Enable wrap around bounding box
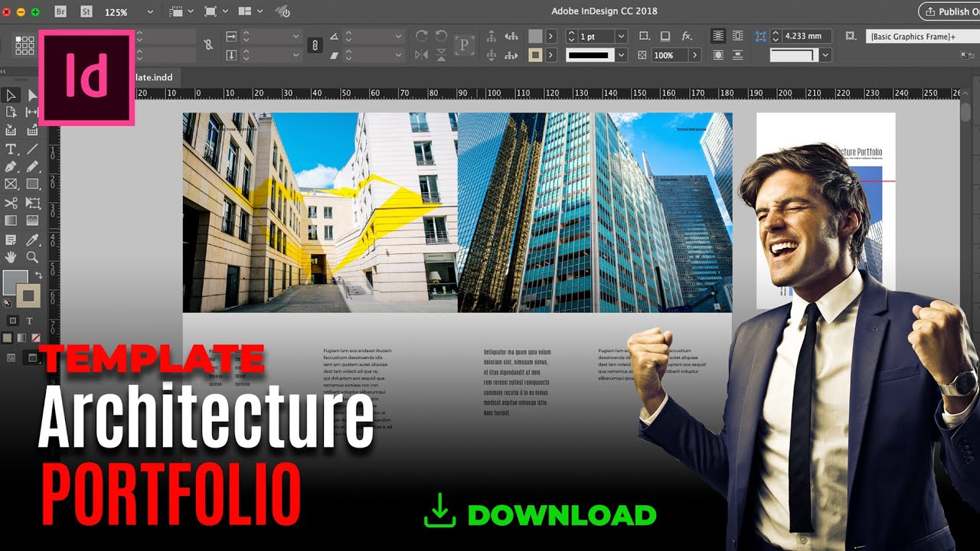The image size is (980, 551). (737, 36)
